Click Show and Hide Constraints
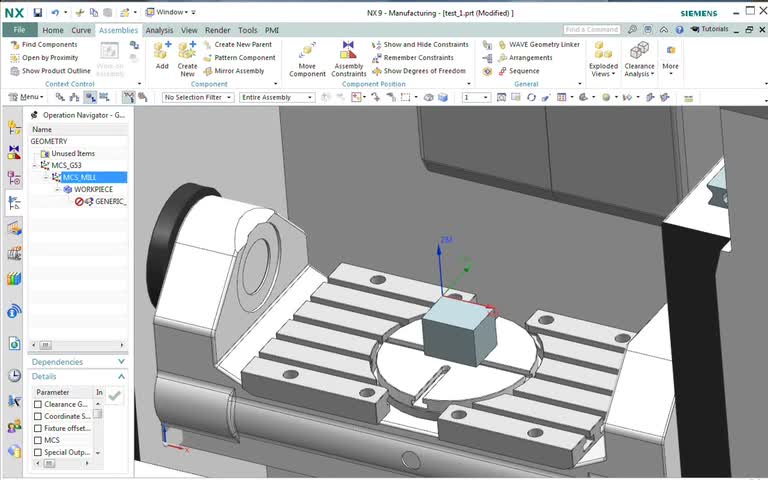Screen dimensions: 768x480 [x=420, y=45]
